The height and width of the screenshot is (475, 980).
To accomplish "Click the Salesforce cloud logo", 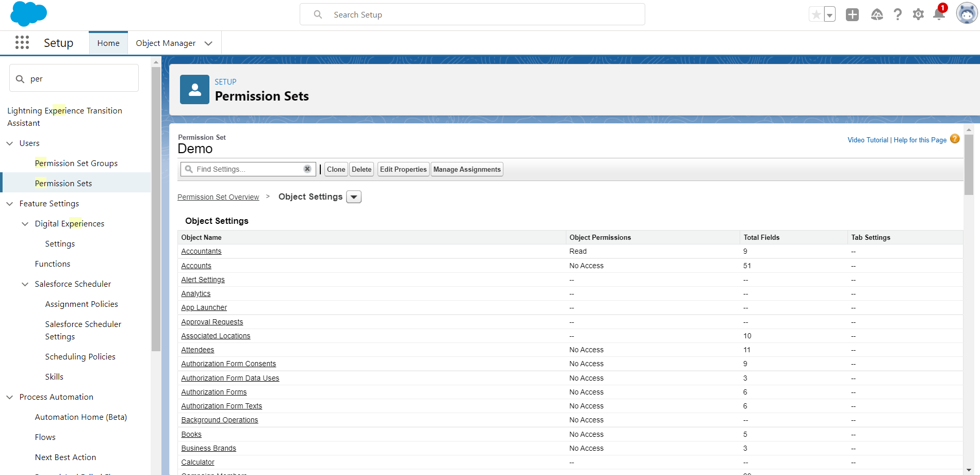I will click(28, 14).
